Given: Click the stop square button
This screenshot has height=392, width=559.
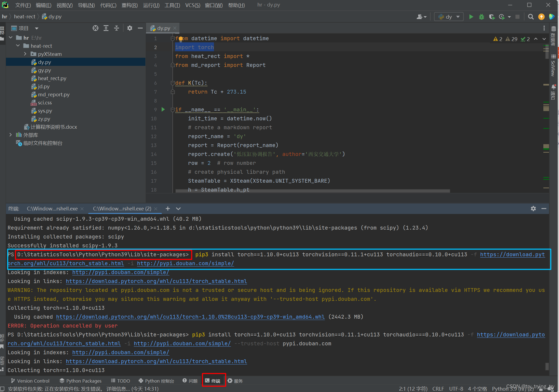Looking at the screenshot, I should [517, 17].
